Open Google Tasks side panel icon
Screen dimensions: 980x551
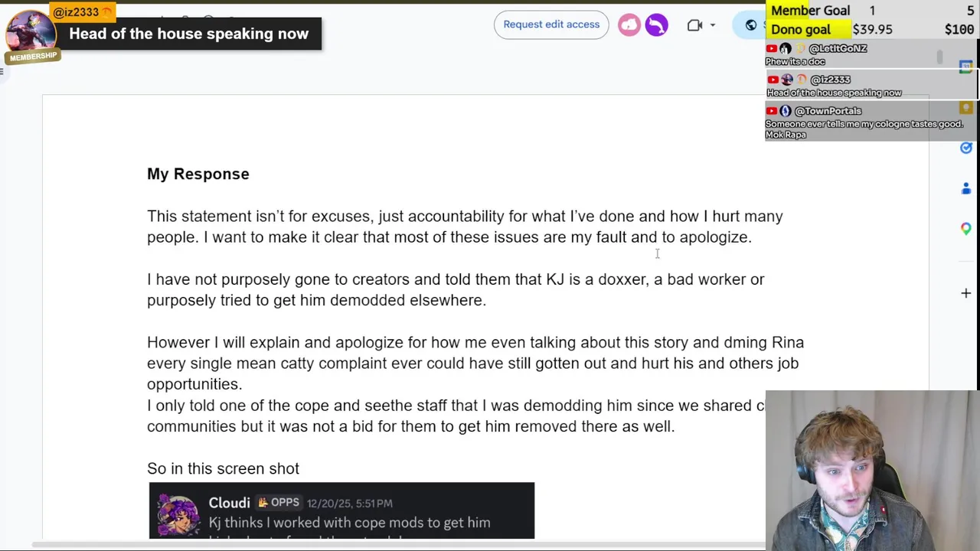click(x=965, y=148)
